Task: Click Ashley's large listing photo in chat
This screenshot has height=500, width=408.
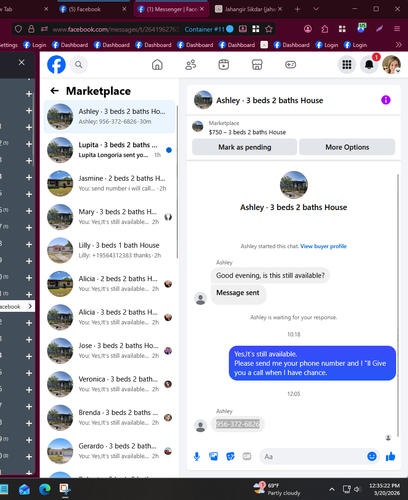Action: click(x=293, y=185)
